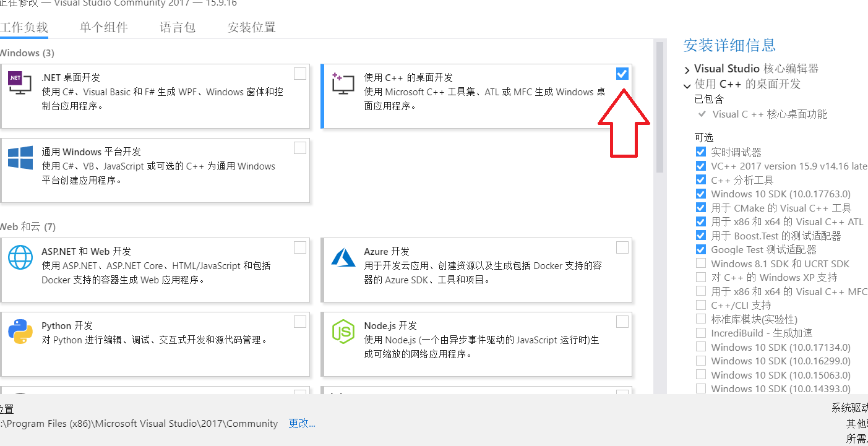
Task: Click the workloads list vertical scrollbar
Action: tap(660, 107)
